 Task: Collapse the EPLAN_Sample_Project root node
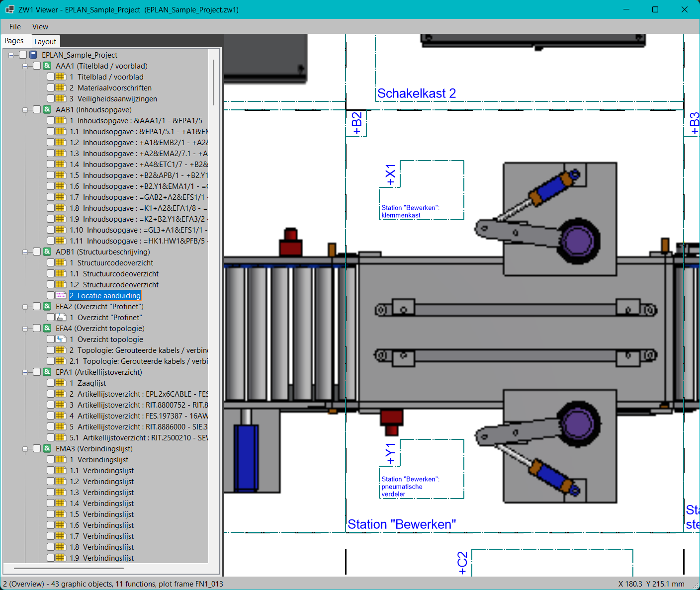coord(11,55)
